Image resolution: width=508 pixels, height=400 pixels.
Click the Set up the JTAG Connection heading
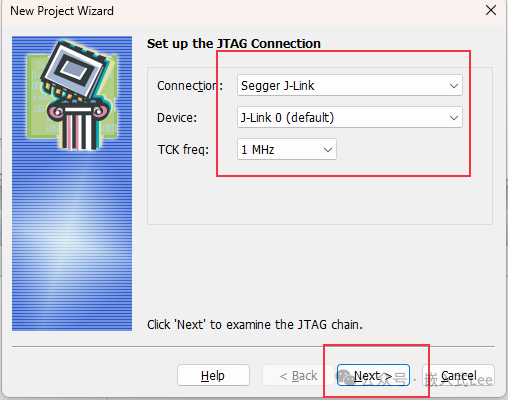234,44
